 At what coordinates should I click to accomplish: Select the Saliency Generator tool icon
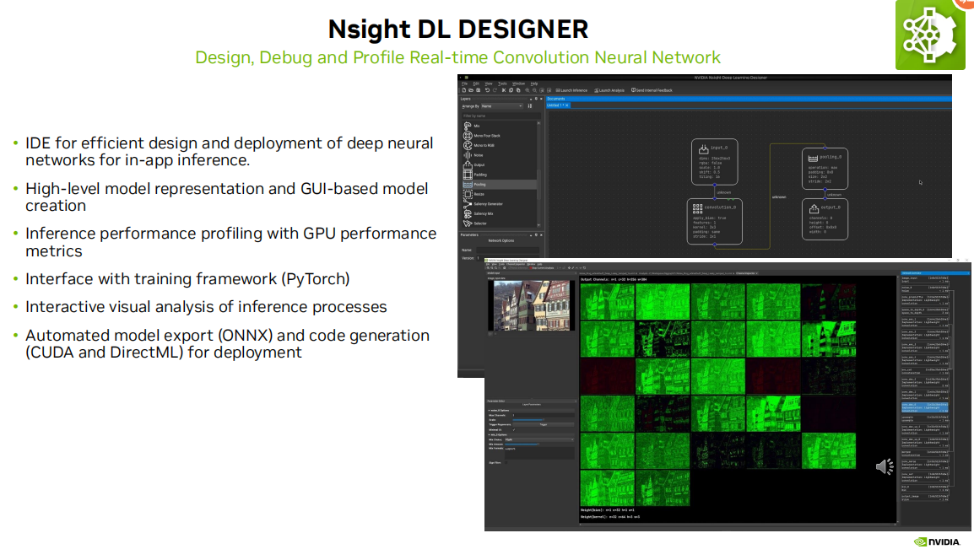[x=468, y=203]
